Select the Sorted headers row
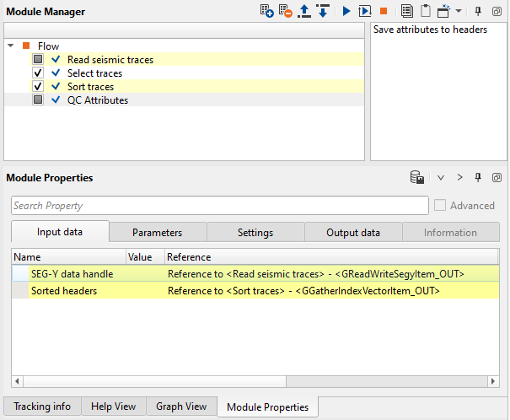The width and height of the screenshot is (510, 420). [x=64, y=291]
